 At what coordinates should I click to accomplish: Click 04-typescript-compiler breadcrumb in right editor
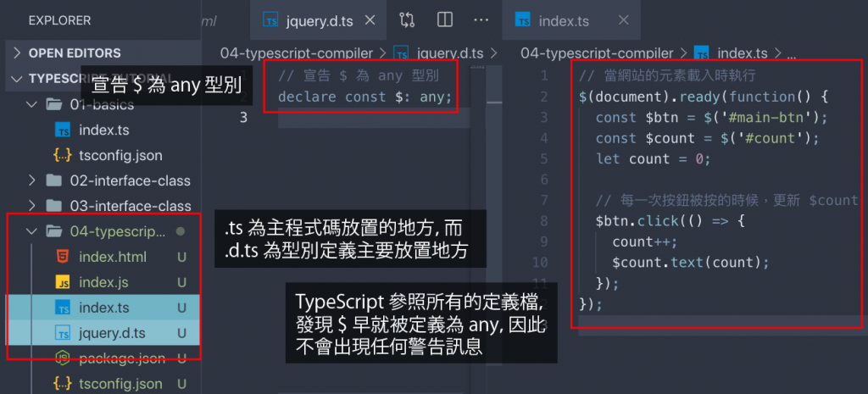[598, 53]
